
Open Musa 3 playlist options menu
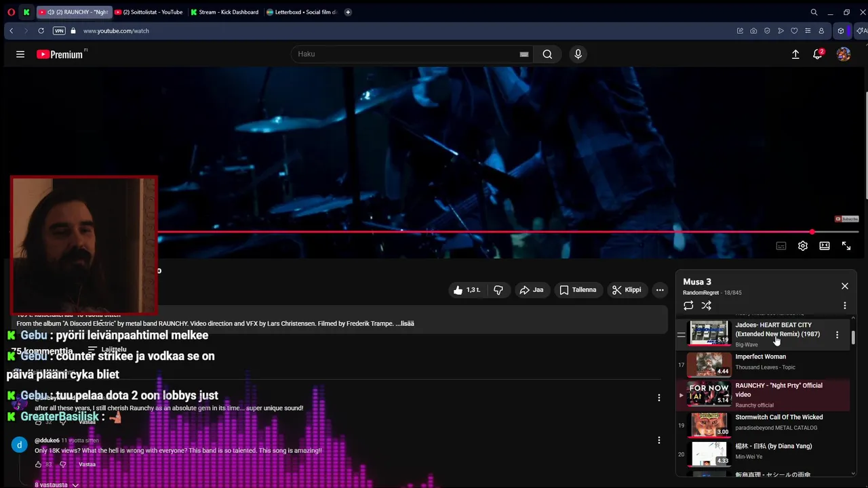point(845,306)
